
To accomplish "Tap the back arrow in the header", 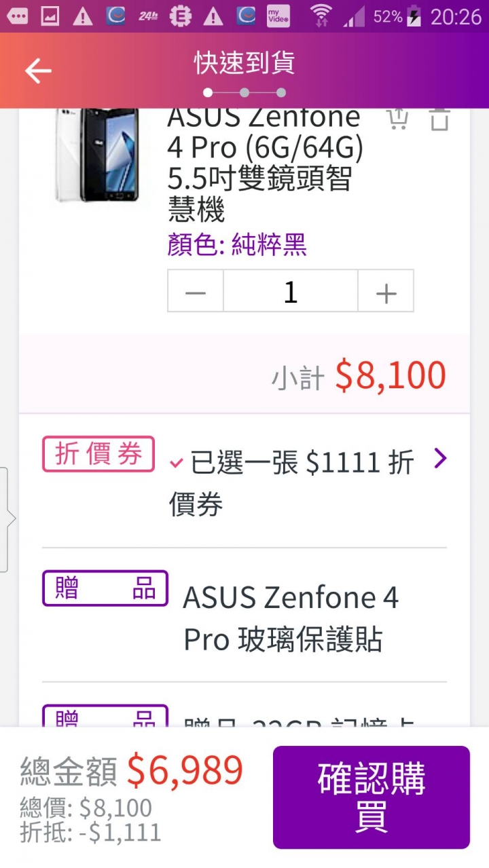I will click(38, 71).
